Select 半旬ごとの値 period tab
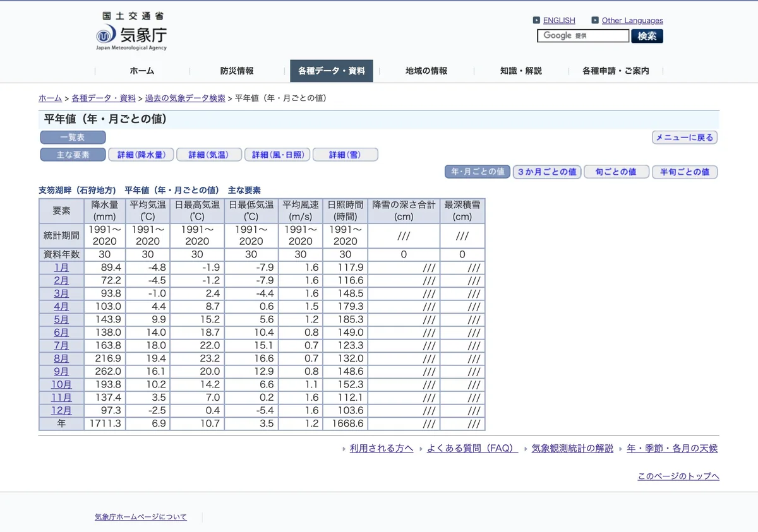The image size is (758, 532). [x=685, y=172]
